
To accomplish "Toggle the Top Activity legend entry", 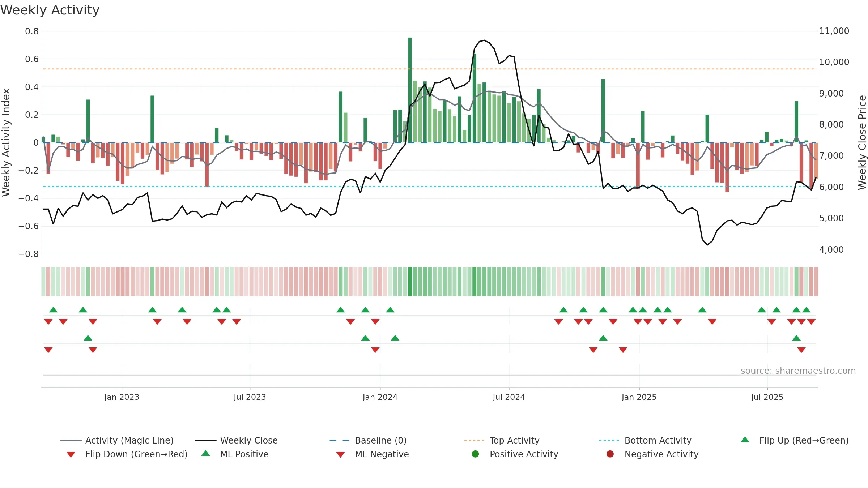I will [502, 440].
